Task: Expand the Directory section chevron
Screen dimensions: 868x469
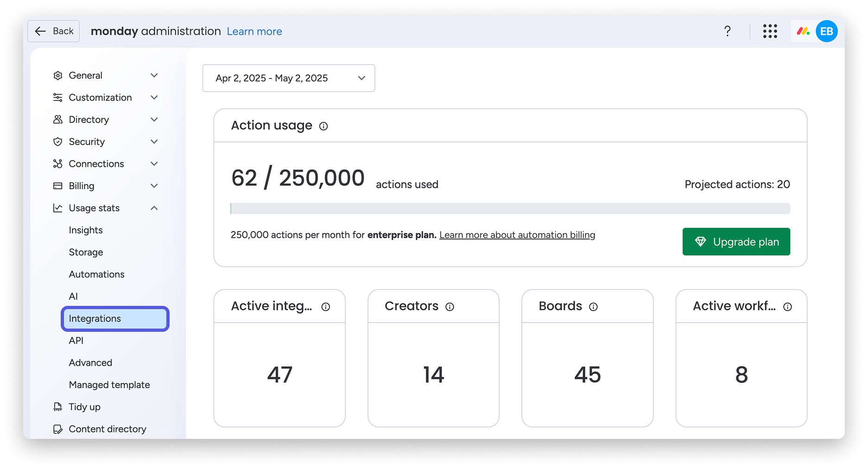Action: (x=154, y=120)
